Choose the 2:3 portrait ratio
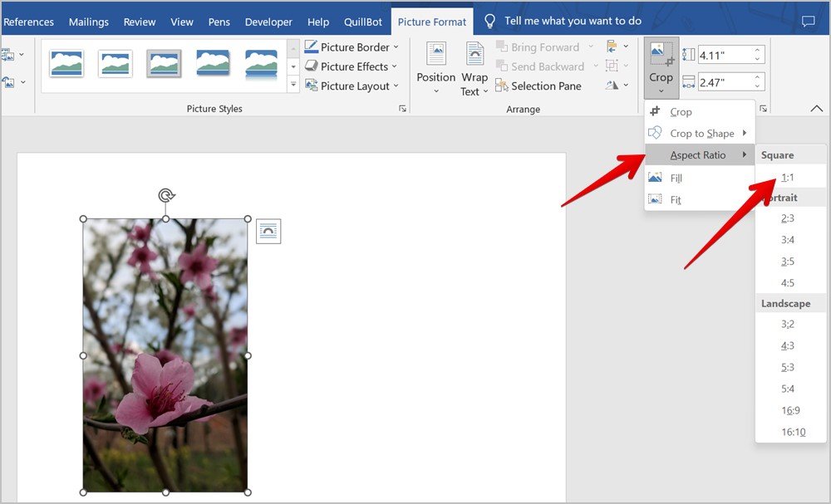Viewport: 831px width, 504px height. tap(788, 218)
